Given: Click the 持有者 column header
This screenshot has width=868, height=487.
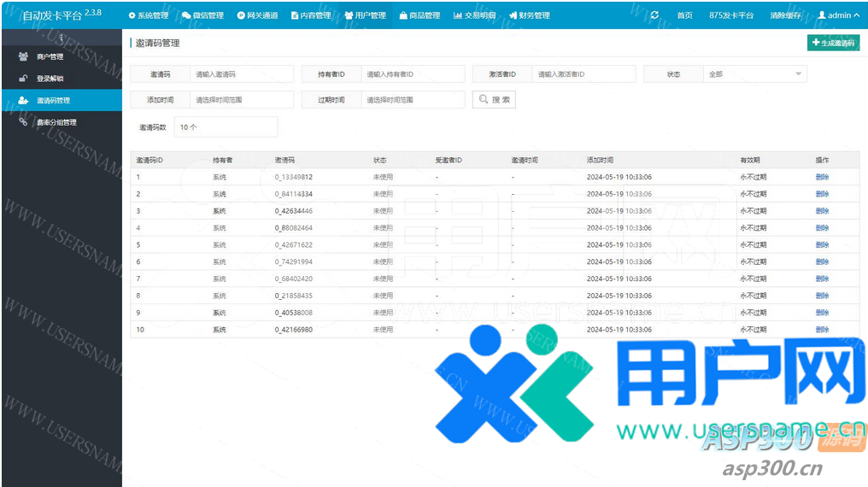Looking at the screenshot, I should pyautogui.click(x=222, y=160).
